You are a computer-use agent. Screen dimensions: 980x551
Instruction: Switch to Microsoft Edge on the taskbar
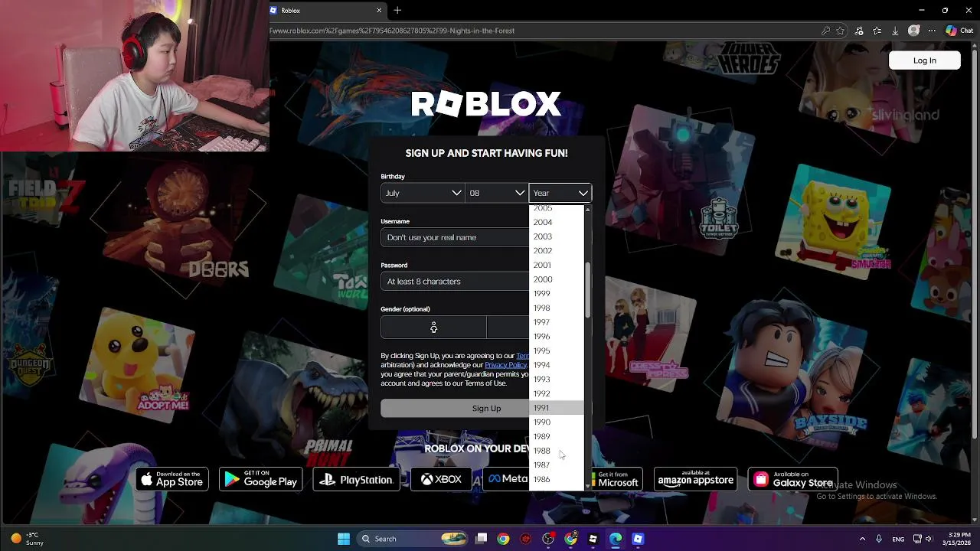(x=616, y=539)
